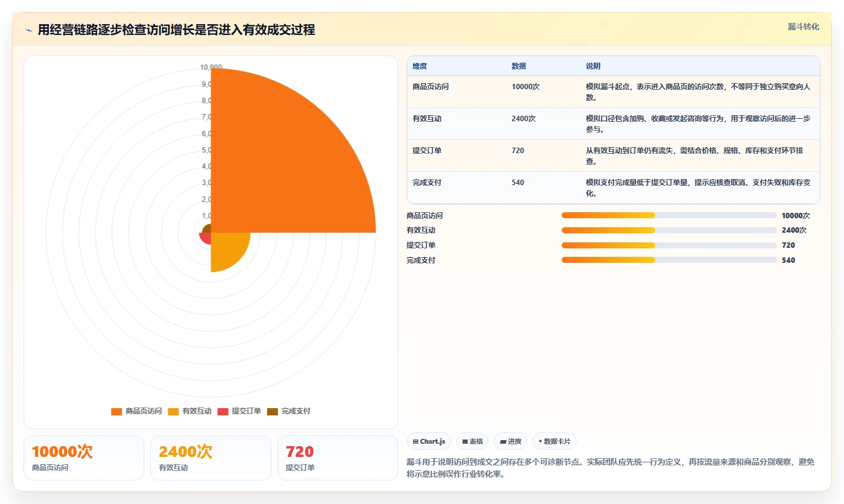Click the page title about 经营链路
Viewport: 844px width, 504px height.
tap(176, 30)
